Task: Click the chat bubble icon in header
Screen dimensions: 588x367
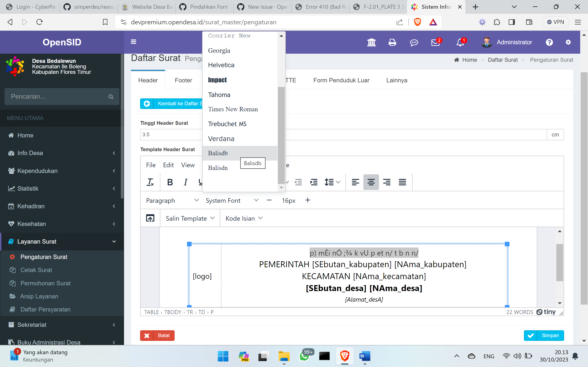Action: (x=414, y=42)
